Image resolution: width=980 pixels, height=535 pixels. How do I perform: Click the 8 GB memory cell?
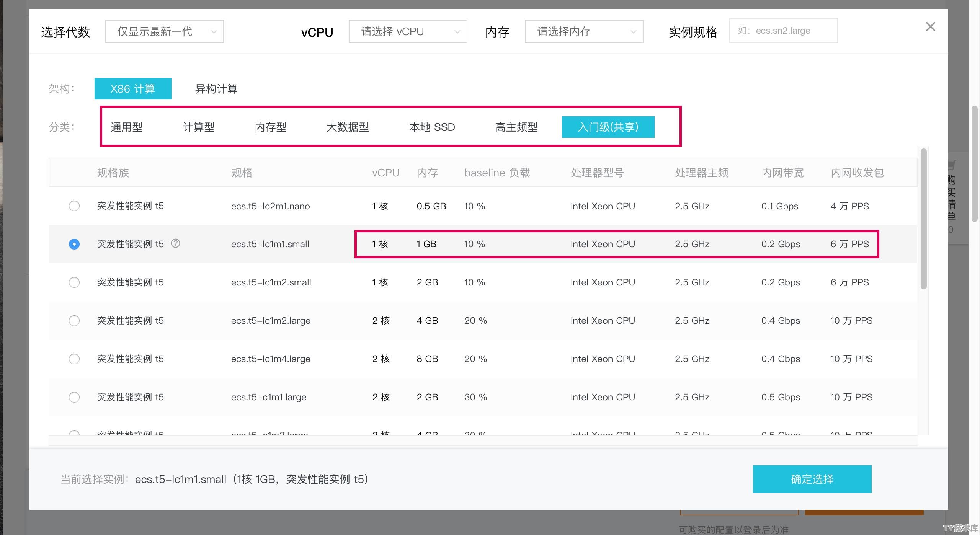pos(427,359)
